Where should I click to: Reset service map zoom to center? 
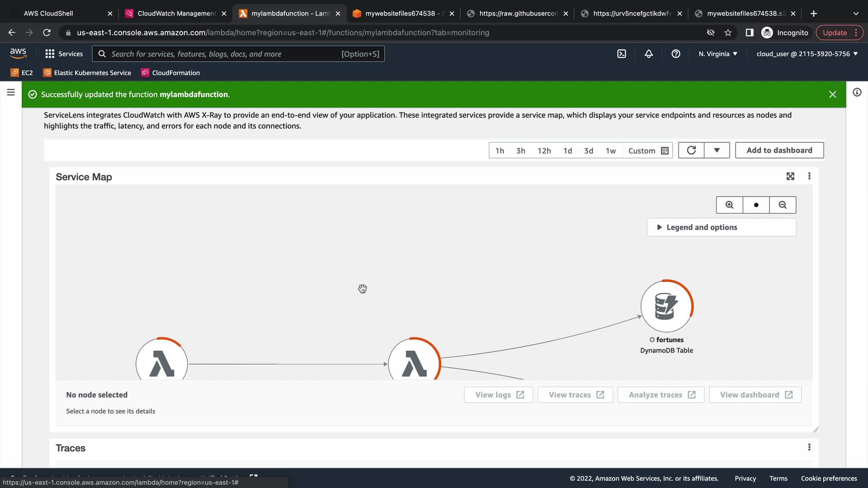pyautogui.click(x=756, y=205)
